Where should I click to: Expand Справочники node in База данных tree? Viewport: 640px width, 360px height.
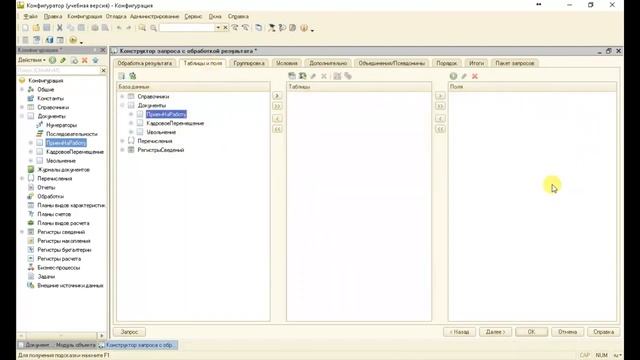(x=122, y=96)
